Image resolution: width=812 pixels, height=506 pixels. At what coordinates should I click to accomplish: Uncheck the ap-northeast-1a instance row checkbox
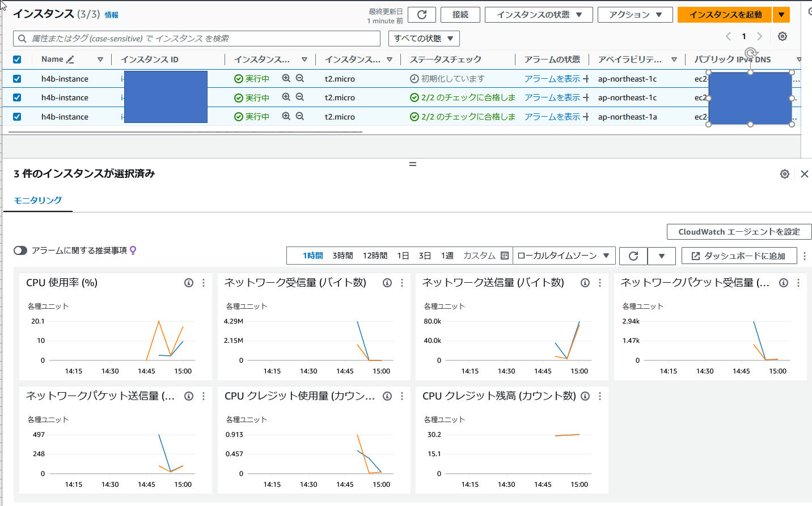point(17,117)
